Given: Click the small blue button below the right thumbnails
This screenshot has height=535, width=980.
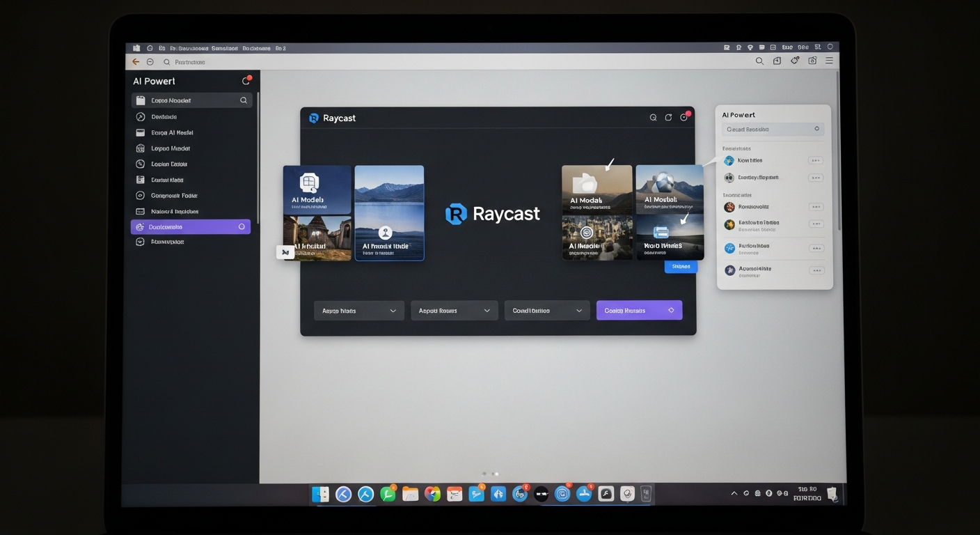Looking at the screenshot, I should (x=681, y=267).
